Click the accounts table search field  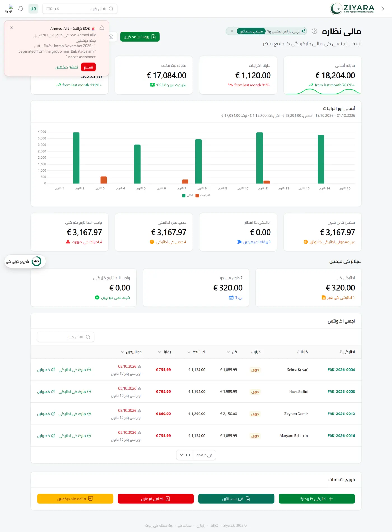coord(66,337)
